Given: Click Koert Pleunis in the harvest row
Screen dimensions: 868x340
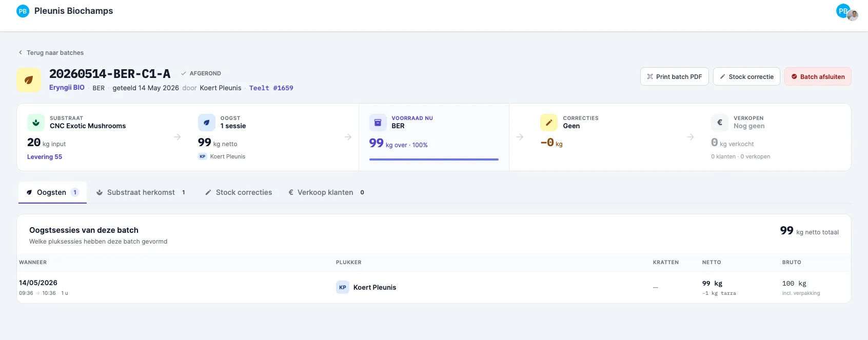Looking at the screenshot, I should tap(375, 287).
